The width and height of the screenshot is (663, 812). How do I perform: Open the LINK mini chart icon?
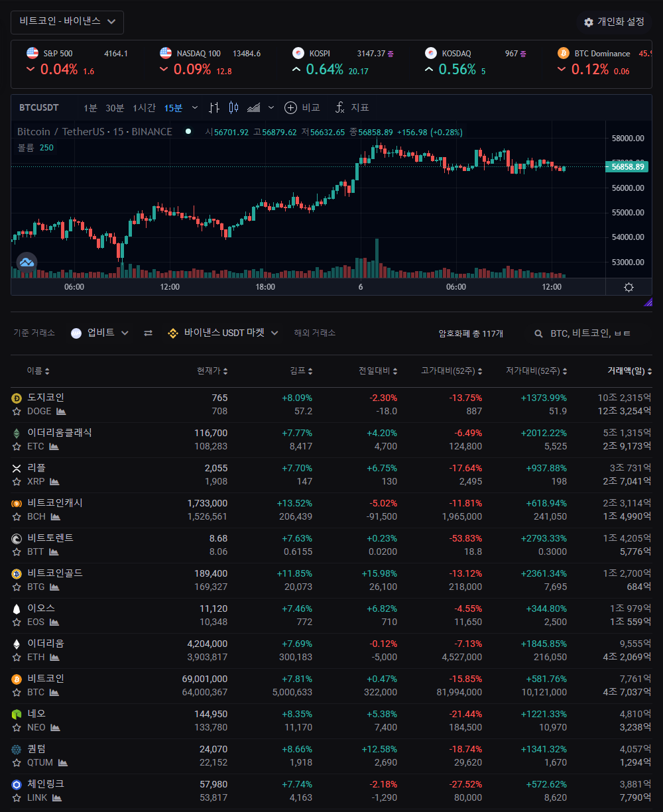coord(58,797)
